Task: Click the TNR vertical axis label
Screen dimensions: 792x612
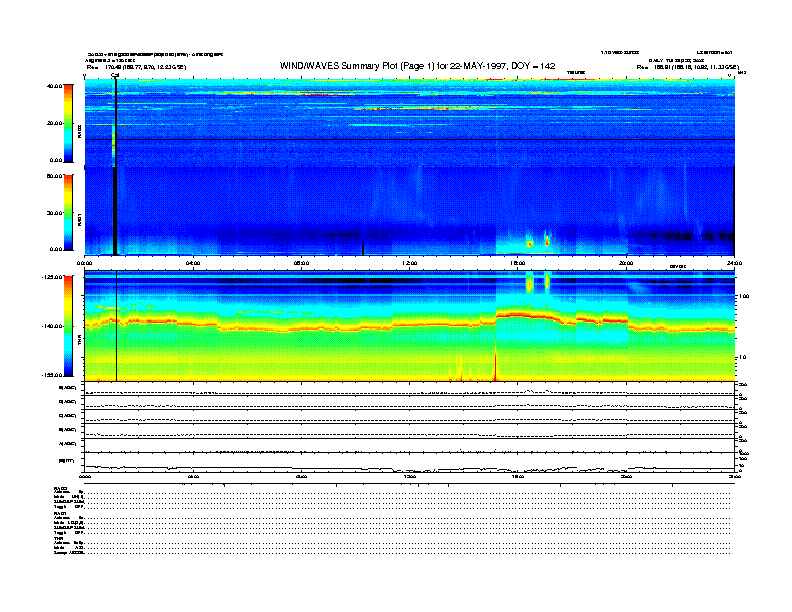Action: 79,342
